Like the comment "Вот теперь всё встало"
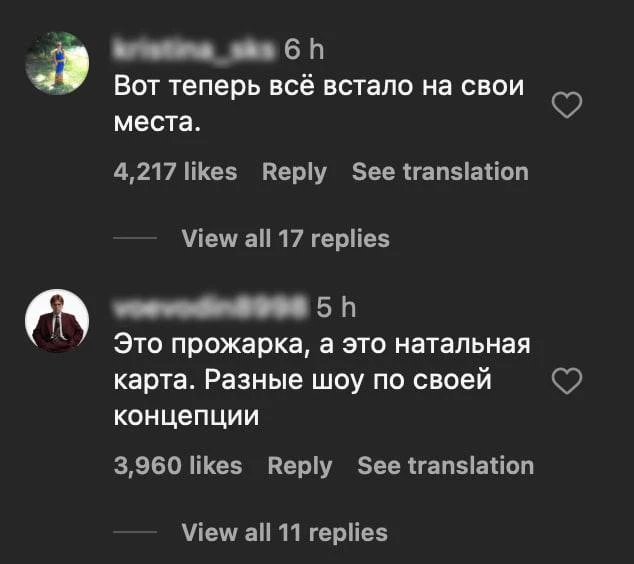 (567, 104)
